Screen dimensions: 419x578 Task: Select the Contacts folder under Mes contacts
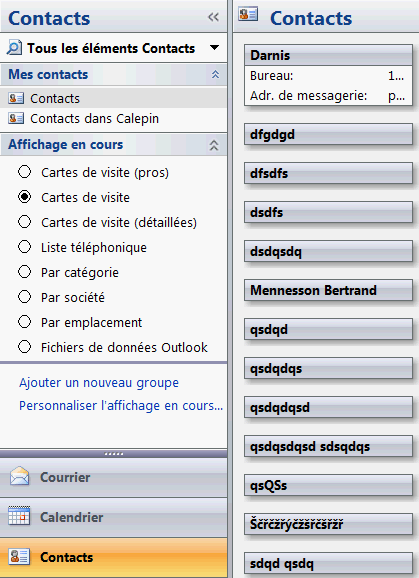pos(113,98)
